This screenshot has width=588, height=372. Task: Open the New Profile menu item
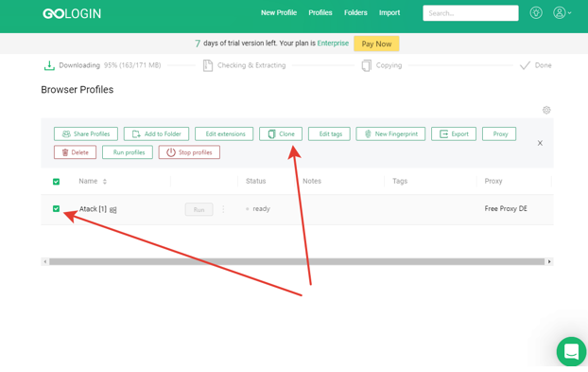[279, 12]
